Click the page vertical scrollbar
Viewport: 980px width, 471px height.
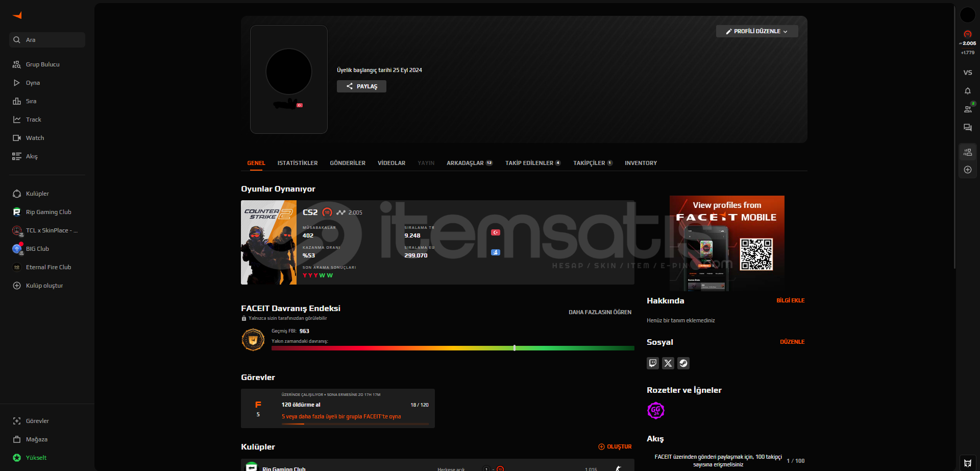point(955,138)
